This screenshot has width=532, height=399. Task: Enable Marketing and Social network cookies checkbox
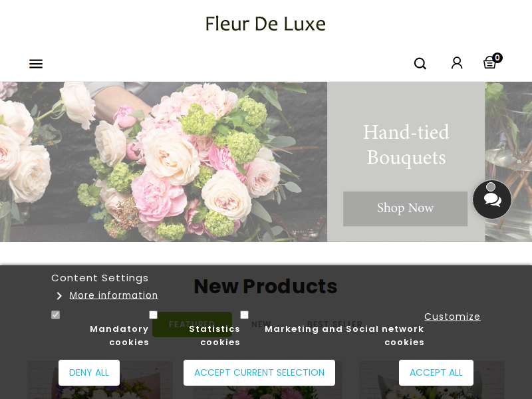(244, 315)
